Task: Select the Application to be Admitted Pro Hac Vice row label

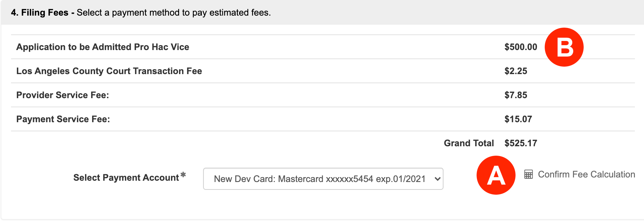Action: (103, 47)
